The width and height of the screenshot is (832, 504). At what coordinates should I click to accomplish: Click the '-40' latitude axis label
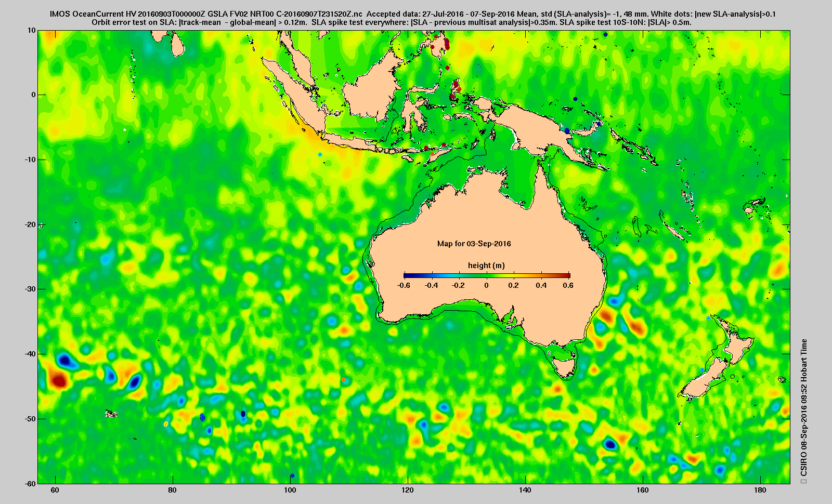[x=30, y=354]
